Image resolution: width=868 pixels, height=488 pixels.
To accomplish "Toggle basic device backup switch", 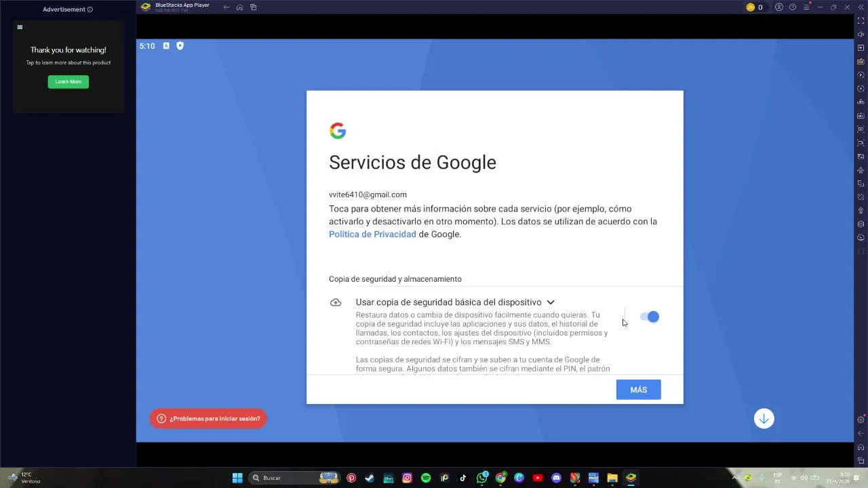I will pyautogui.click(x=650, y=317).
